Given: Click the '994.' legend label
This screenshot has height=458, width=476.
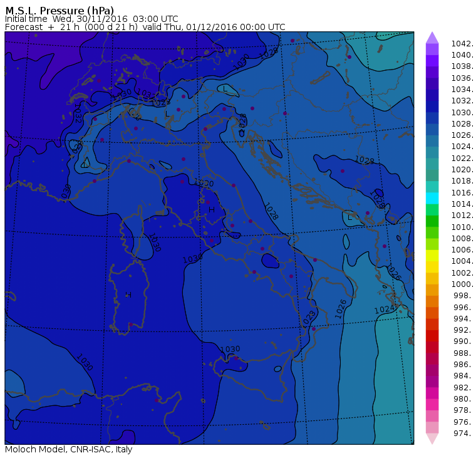Looking at the screenshot, I should 463,319.
